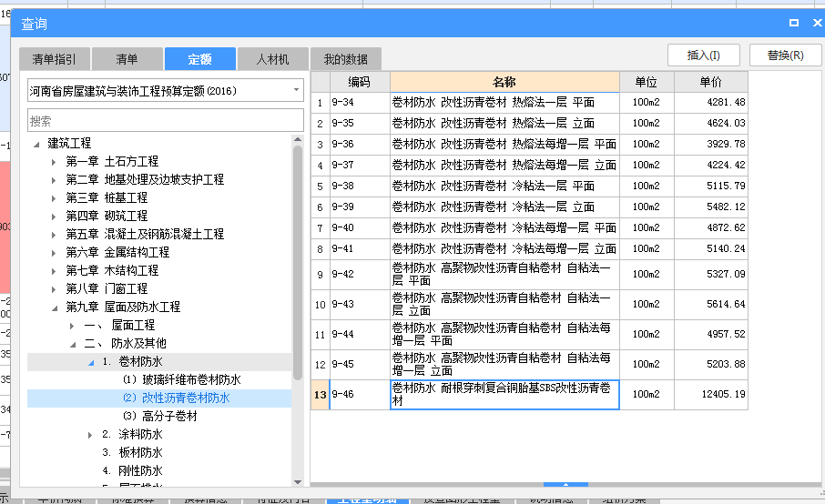The width and height of the screenshot is (825, 504).
Task: Collapse 第九章 屋面及防水工程 arrow
Action: tap(55, 308)
